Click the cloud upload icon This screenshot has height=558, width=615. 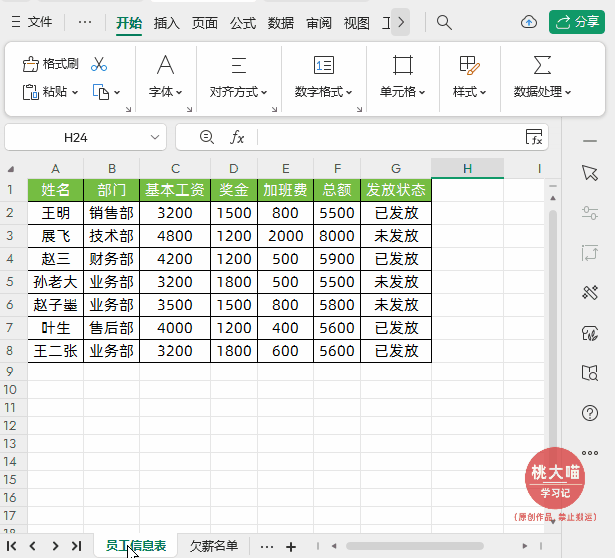(x=529, y=22)
